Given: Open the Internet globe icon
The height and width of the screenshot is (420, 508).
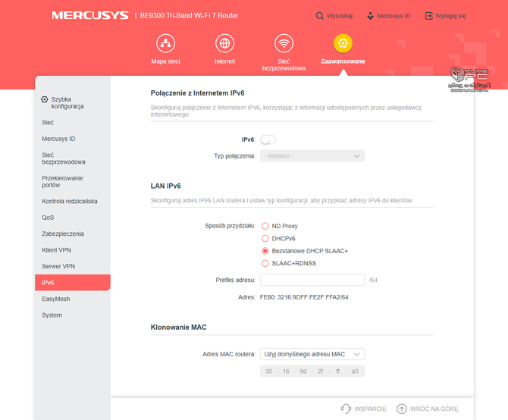Looking at the screenshot, I should coord(224,43).
